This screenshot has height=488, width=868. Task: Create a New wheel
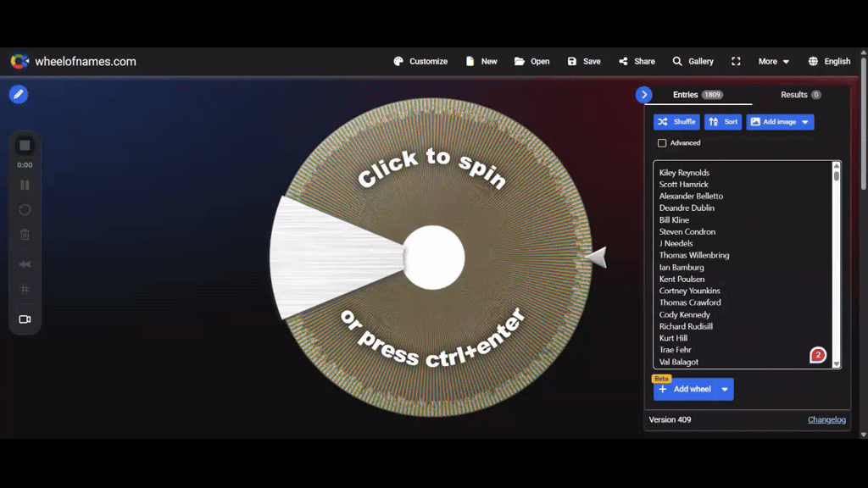pos(481,61)
